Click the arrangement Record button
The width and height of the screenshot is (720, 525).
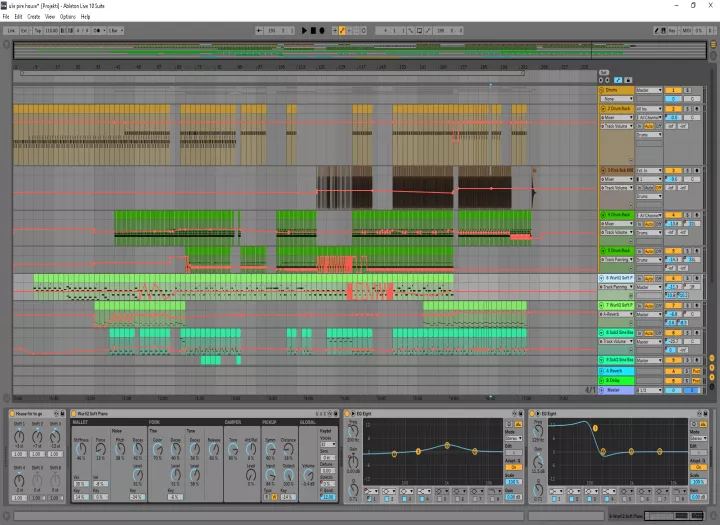point(322,31)
